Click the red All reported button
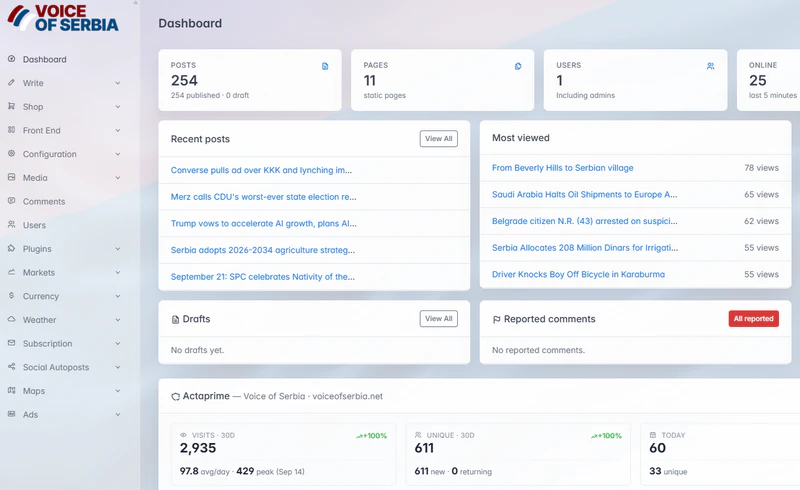800x490 pixels. [x=754, y=318]
